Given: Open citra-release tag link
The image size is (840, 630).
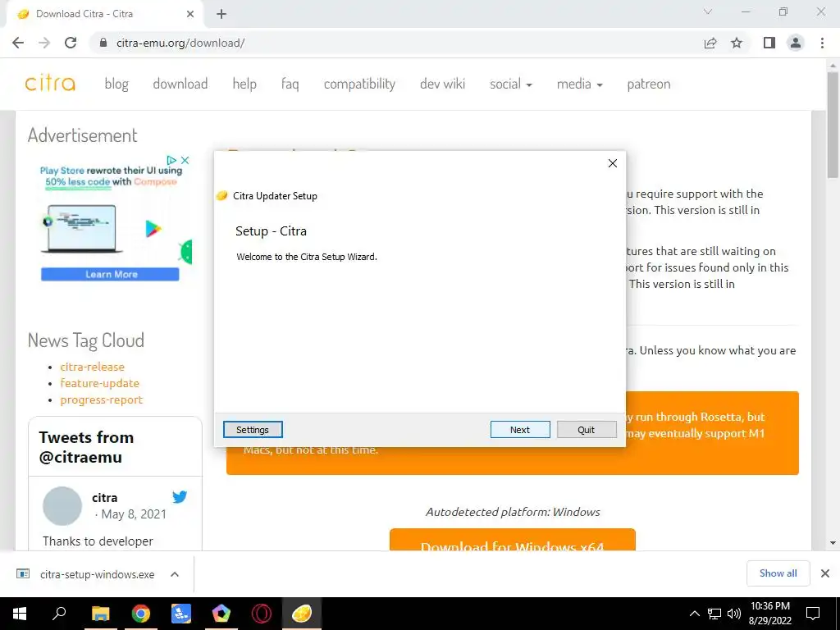Looking at the screenshot, I should tap(92, 367).
